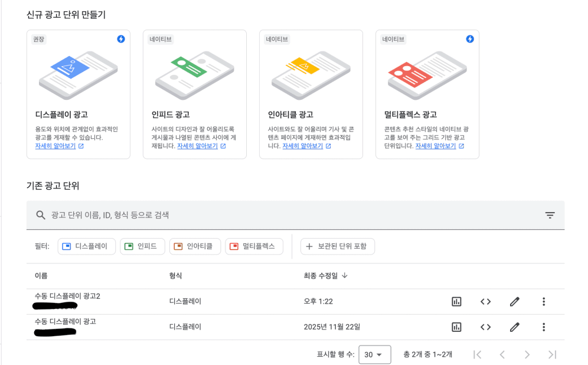Open more options for 수동 디스플레이 광고2
Image resolution: width=588 pixels, height=365 pixels.
(x=543, y=302)
